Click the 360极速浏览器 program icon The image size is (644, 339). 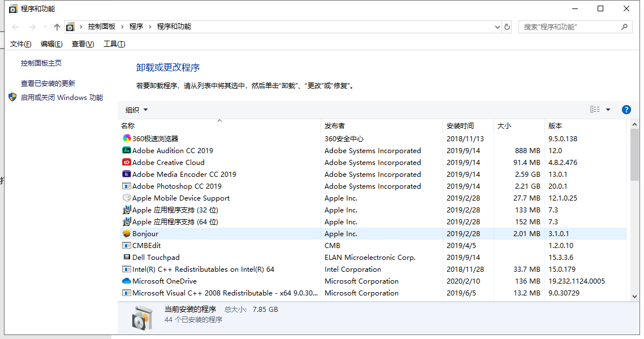127,138
